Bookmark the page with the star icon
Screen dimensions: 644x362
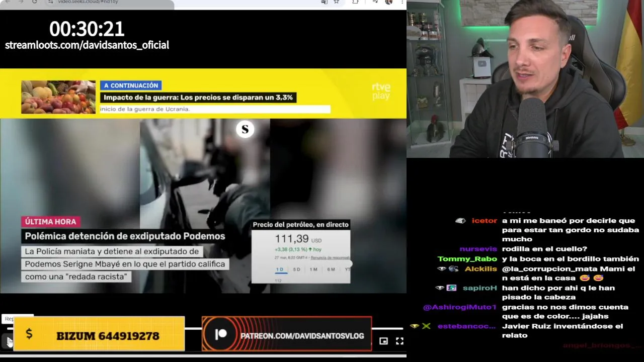(336, 2)
